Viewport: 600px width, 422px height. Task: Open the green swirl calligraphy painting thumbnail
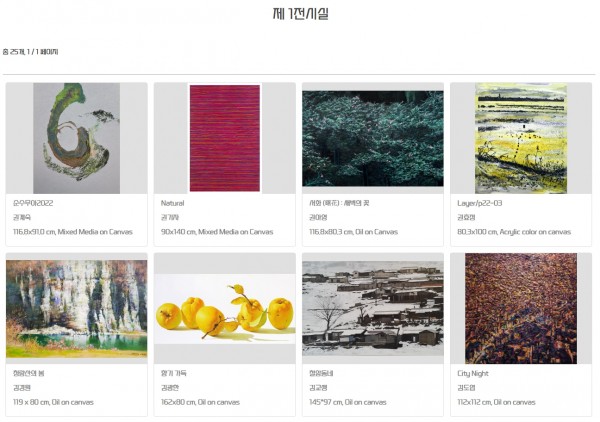click(77, 138)
